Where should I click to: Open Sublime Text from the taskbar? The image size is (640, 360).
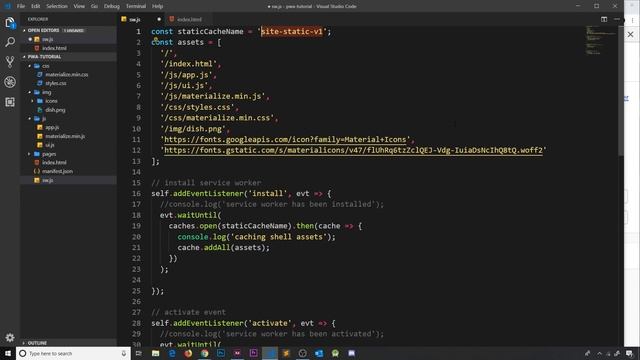click(286, 353)
